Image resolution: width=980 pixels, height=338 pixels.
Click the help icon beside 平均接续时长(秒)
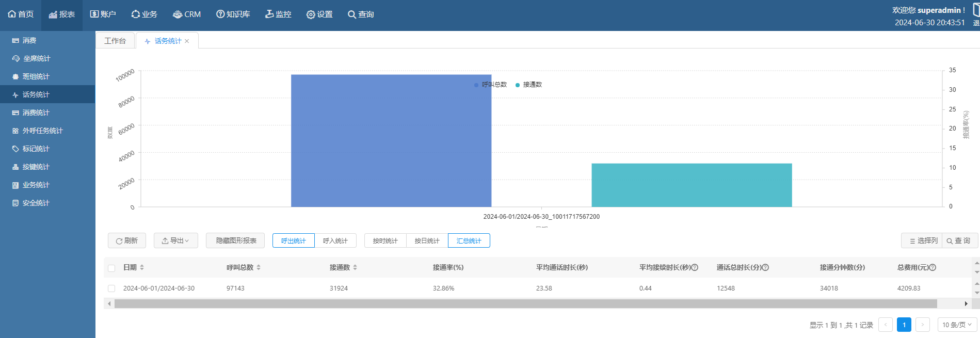[x=695, y=267]
